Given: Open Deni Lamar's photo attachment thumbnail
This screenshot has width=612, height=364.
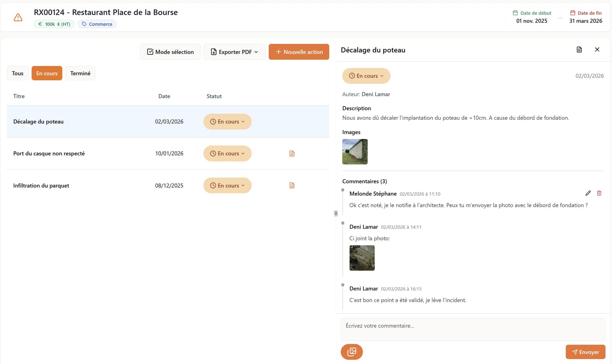Looking at the screenshot, I should [362, 258].
